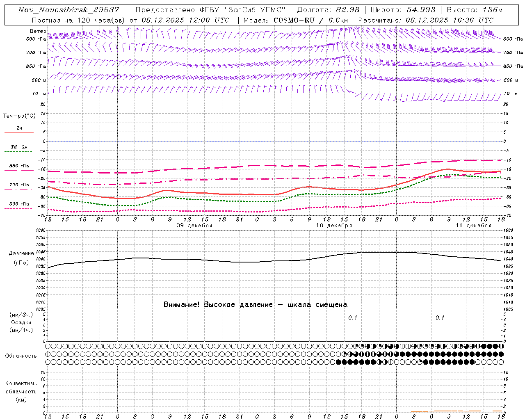
Task: Click the 0.1 precipitation value on 10 декабря
Action: pos(353,317)
